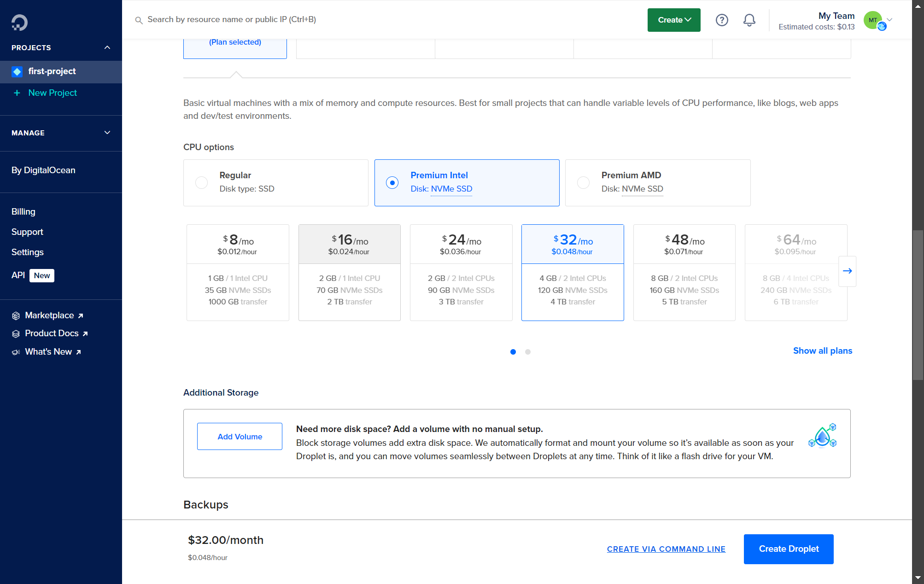Choose the $24/mo plan card
Viewport: 924px width, 584px height.
coord(461,272)
